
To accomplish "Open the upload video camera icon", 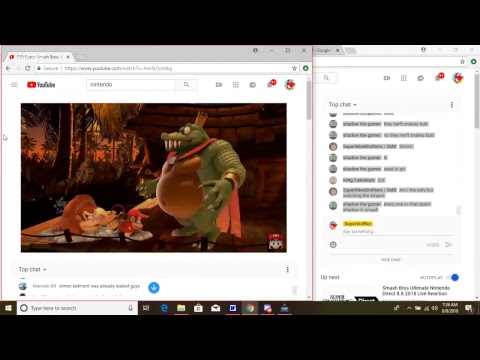I will [219, 85].
